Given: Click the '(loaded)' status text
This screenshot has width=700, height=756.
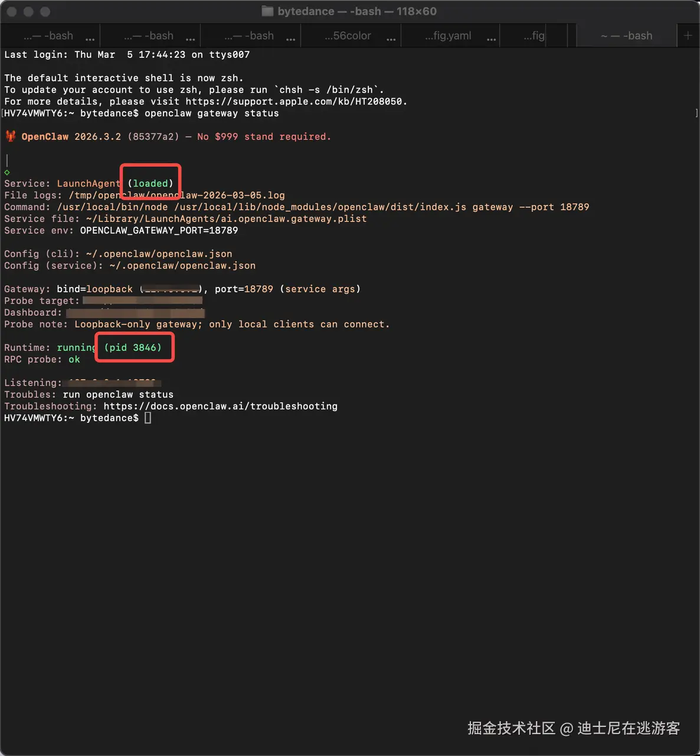Looking at the screenshot, I should click(x=151, y=184).
